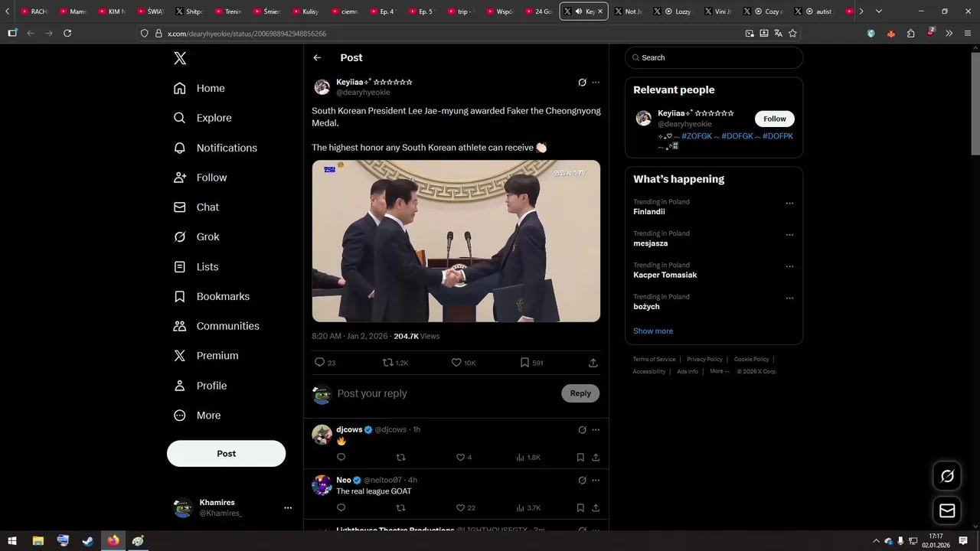Mute the current tab's audio icon
980x551 pixels.
point(578,11)
